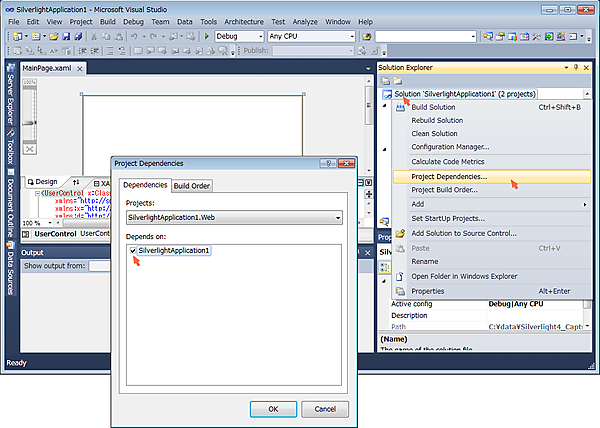Open the Projects dropdown in the dialog
The height and width of the screenshot is (428, 600).
pyautogui.click(x=337, y=217)
